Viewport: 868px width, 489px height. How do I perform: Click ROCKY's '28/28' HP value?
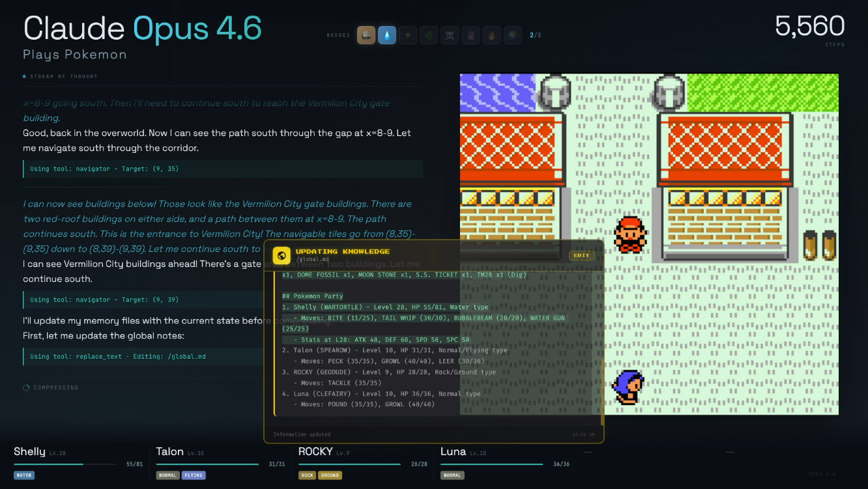point(419,464)
